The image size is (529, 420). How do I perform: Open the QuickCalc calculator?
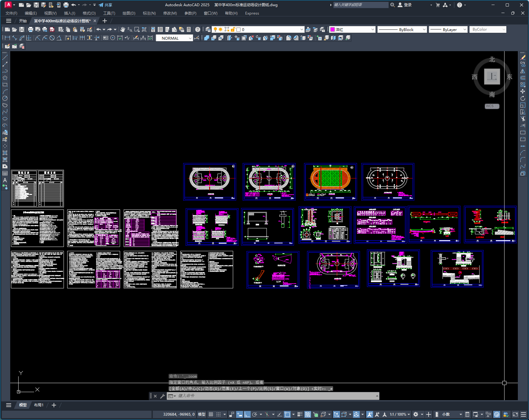click(189, 29)
